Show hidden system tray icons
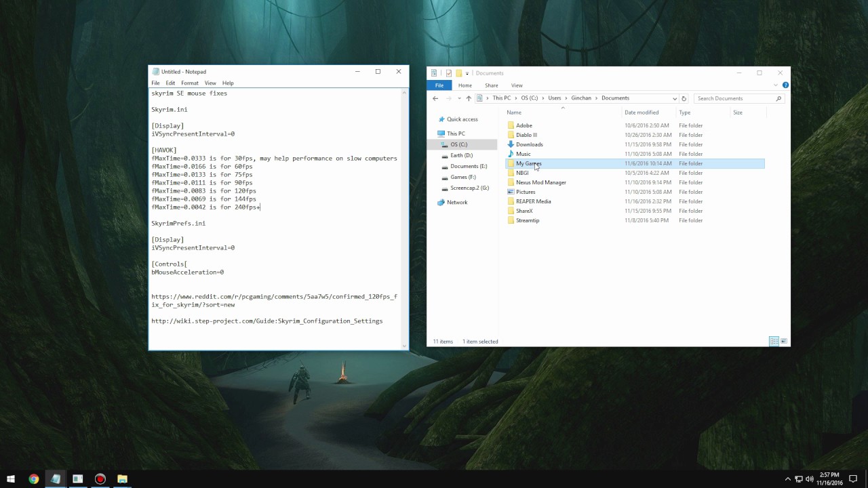 [787, 479]
